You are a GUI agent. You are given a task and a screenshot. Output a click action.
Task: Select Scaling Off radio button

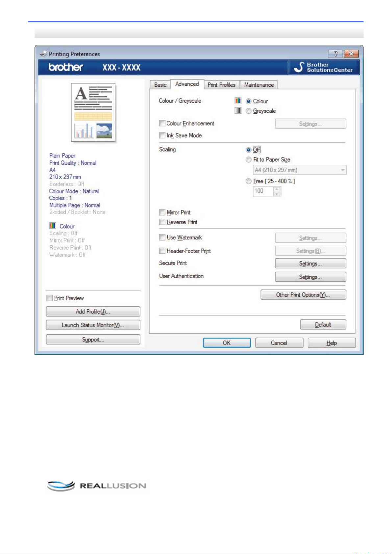[249, 150]
